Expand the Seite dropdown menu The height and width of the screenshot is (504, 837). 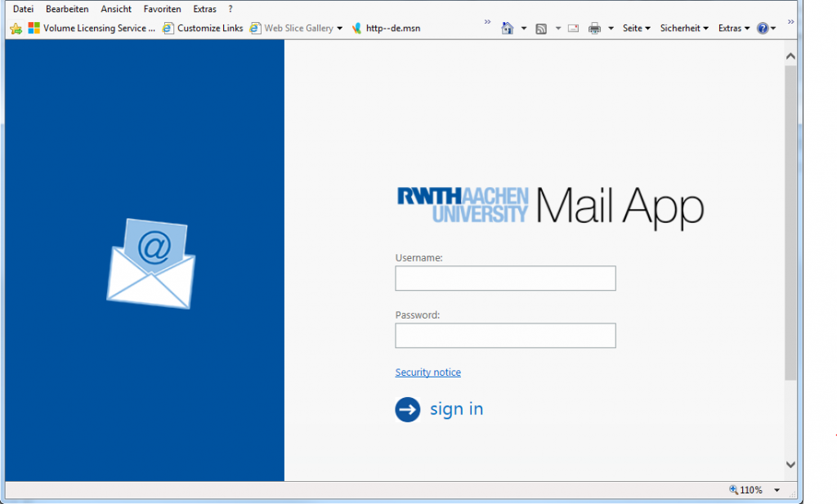point(636,29)
